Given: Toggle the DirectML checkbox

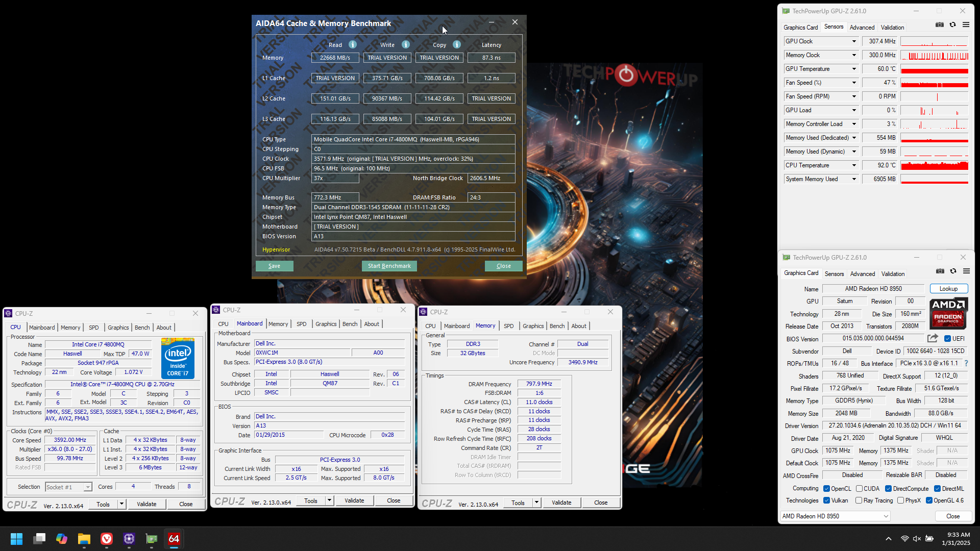Looking at the screenshot, I should click(938, 489).
